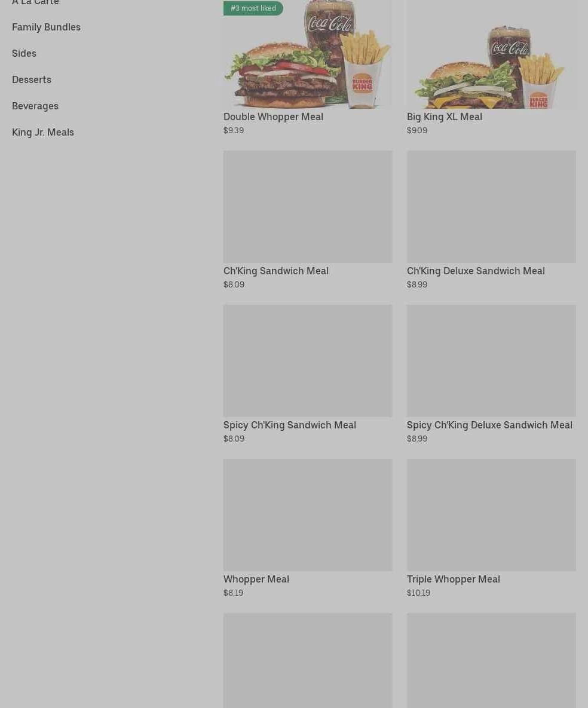
Task: Open the Big King XL Meal title link
Action: 445,117
